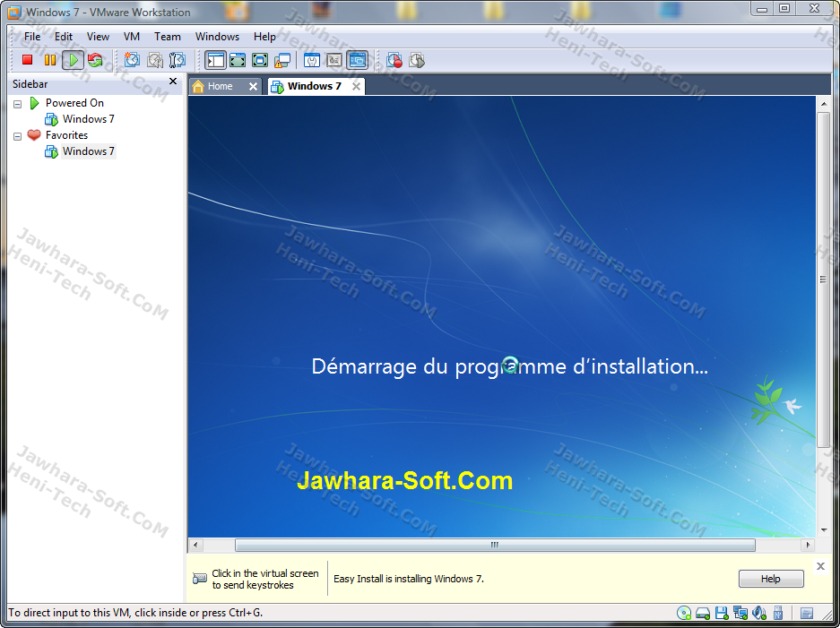Click the network adapter status icon
This screenshot has width=840, height=628.
740,613
